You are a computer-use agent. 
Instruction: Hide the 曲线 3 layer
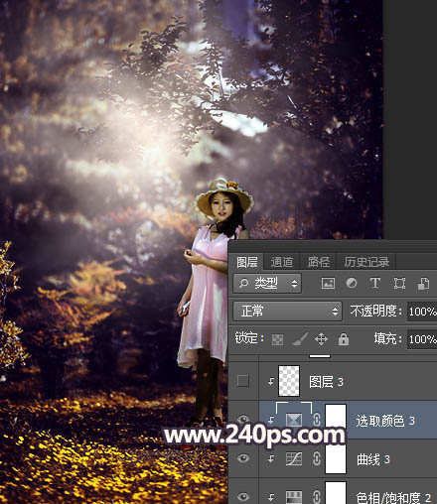[x=243, y=458]
